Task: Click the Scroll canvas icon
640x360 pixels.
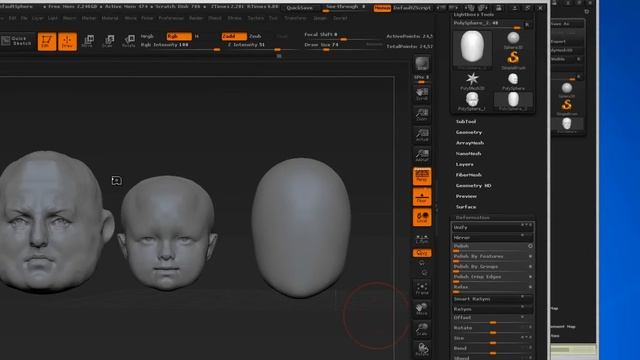Action: pyautogui.click(x=422, y=94)
